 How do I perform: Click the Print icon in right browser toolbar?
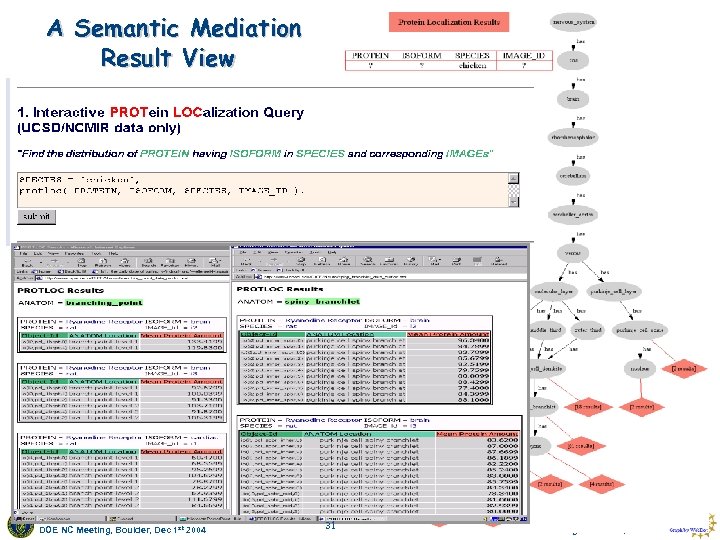pos(456,261)
